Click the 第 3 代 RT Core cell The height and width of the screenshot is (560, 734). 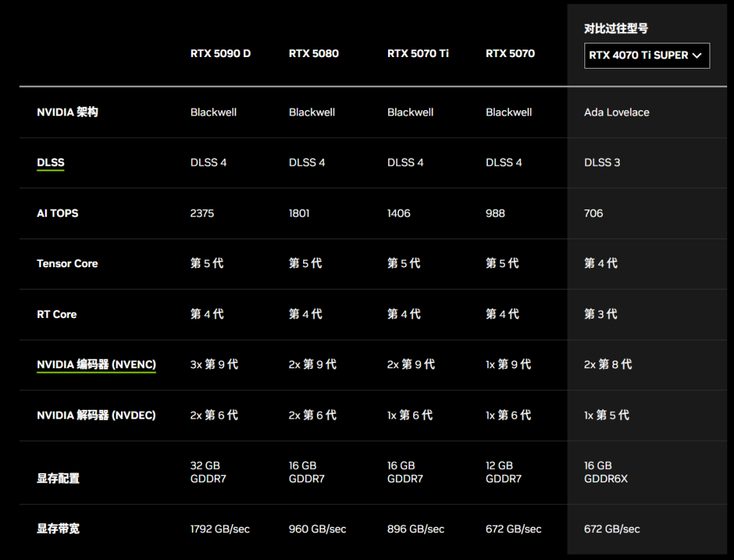[x=601, y=314]
